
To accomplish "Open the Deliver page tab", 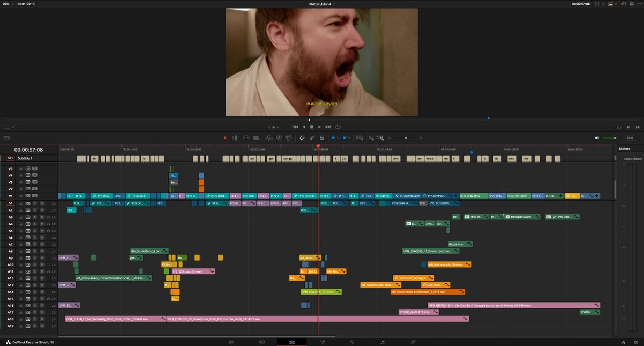I will point(412,342).
